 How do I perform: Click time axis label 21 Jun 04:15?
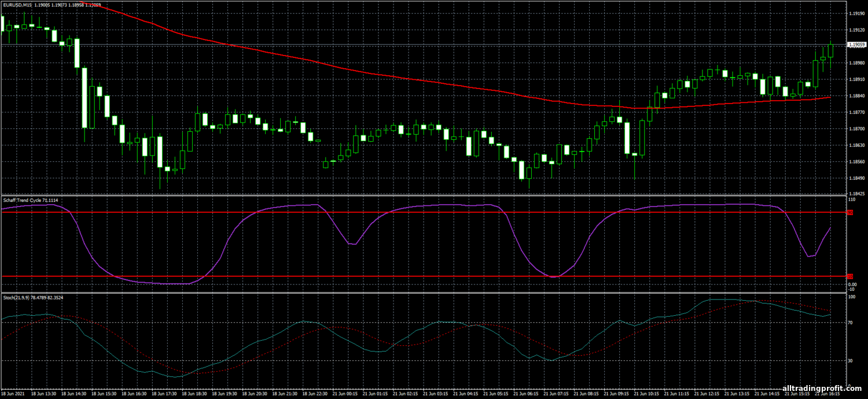[466, 393]
